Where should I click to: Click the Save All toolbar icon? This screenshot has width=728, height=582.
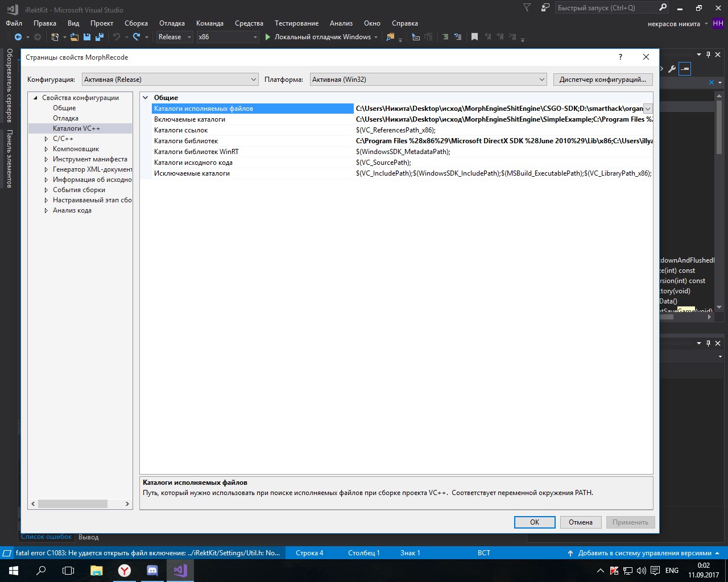click(100, 37)
